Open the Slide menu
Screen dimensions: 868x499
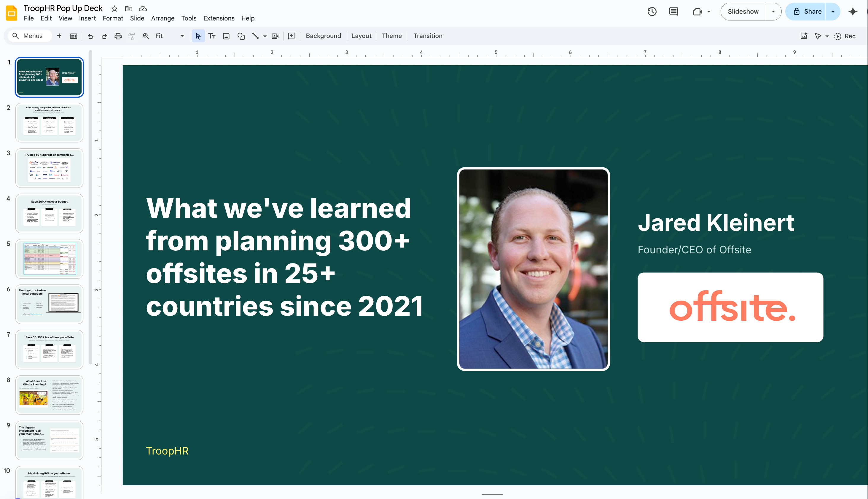[x=137, y=18]
